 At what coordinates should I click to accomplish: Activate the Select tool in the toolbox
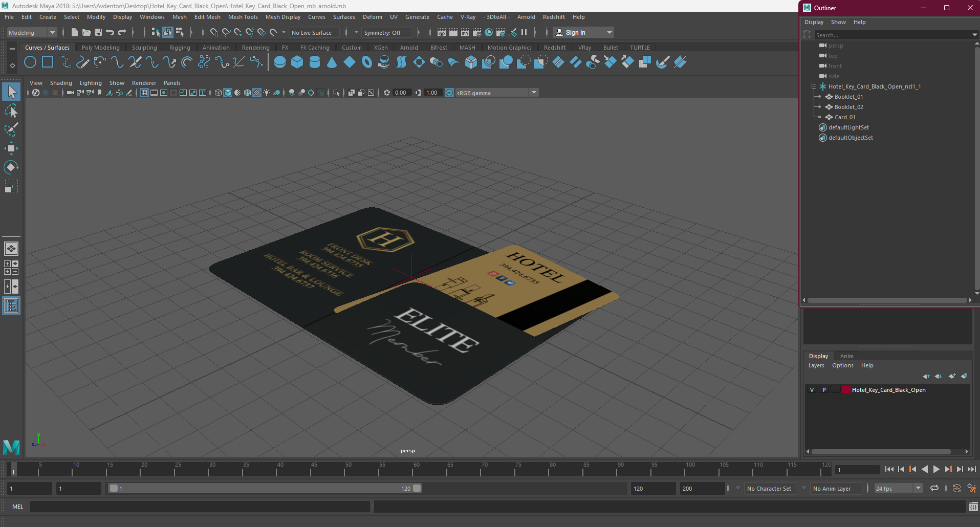point(11,92)
